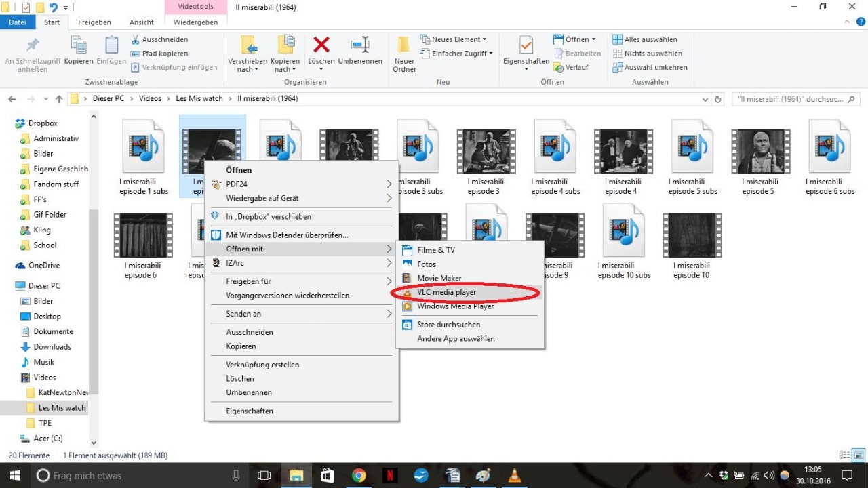Switch to the Ansicht ribbon tab

pyautogui.click(x=141, y=22)
